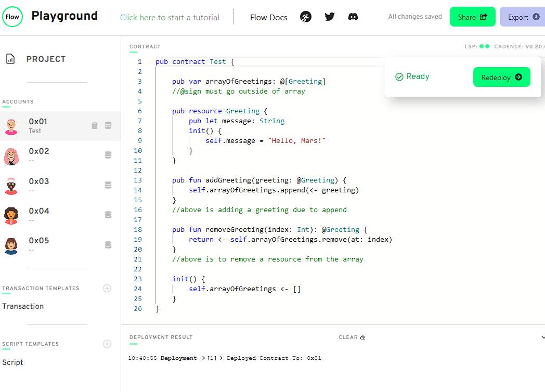Image resolution: width=545 pixels, height=392 pixels.
Task: Click the DEPLOYMENT RESULT label
Action: (161, 337)
